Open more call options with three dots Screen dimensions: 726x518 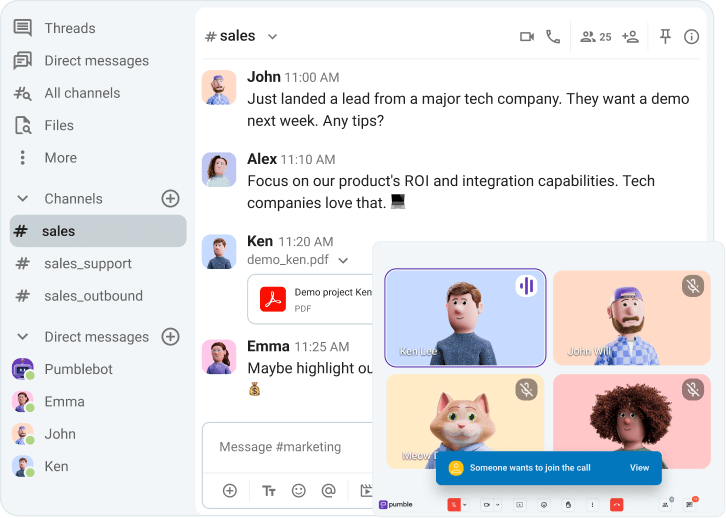coord(592,505)
